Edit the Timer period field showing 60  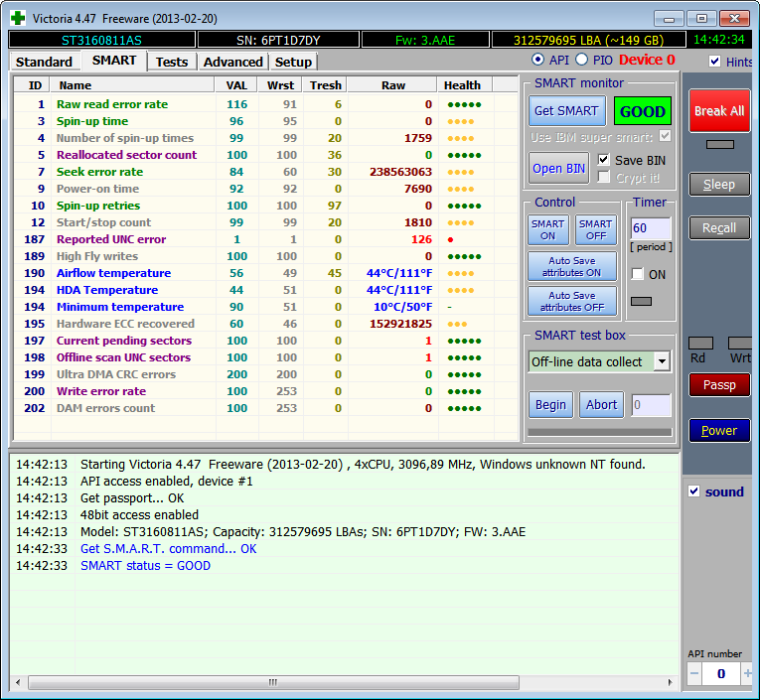coord(651,227)
